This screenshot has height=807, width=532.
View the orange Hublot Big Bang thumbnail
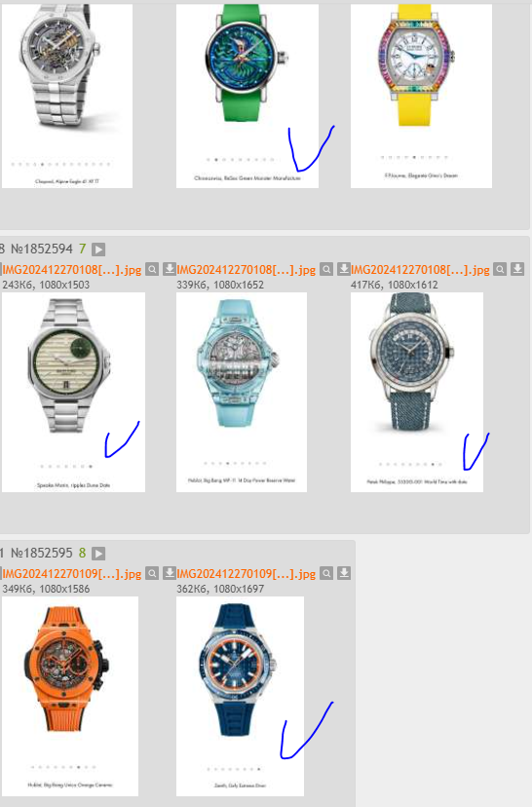(x=70, y=696)
